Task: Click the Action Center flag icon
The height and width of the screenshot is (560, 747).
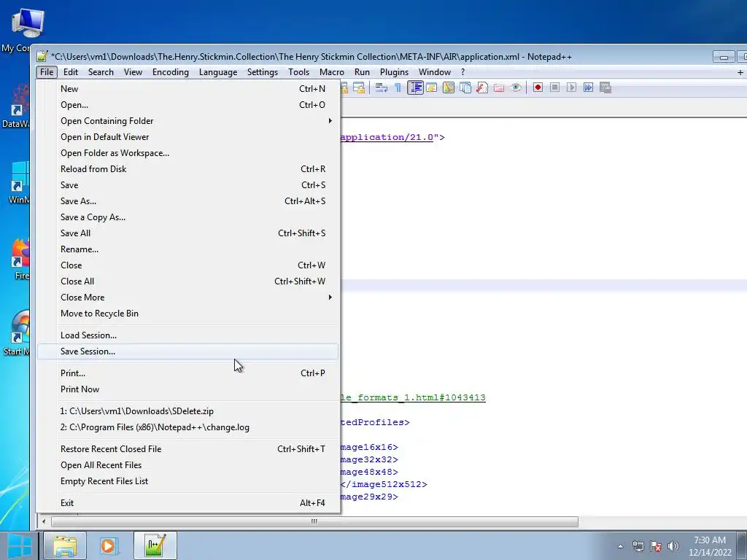Action: point(656,546)
